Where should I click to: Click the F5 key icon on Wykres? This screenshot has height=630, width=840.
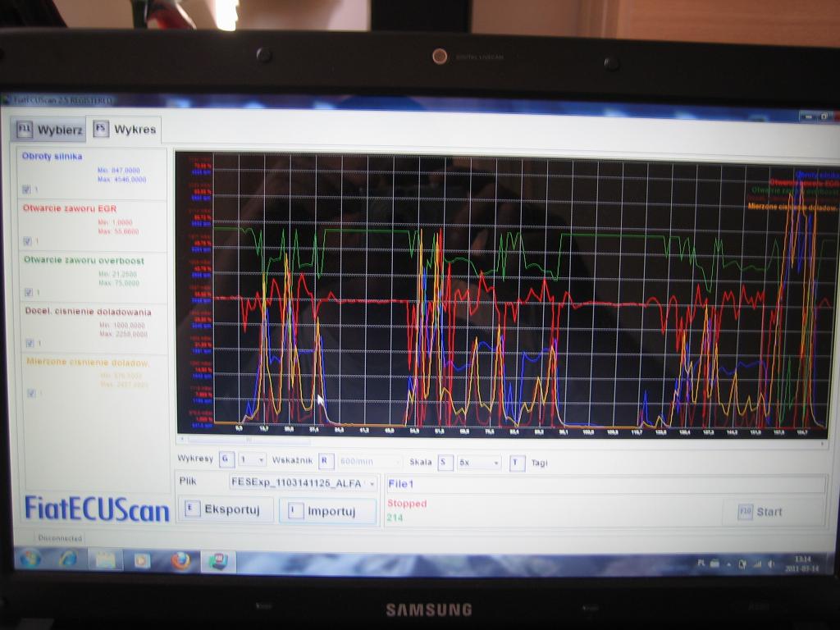tap(101, 129)
